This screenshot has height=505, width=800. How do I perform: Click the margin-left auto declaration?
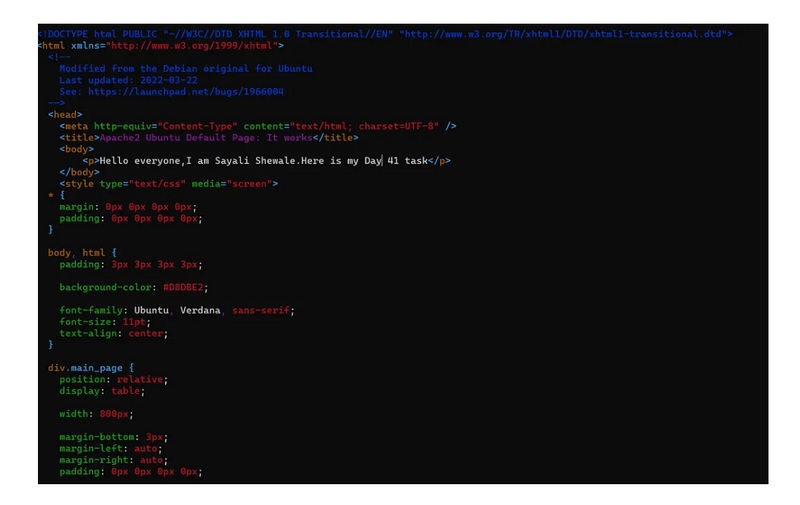[x=109, y=449]
